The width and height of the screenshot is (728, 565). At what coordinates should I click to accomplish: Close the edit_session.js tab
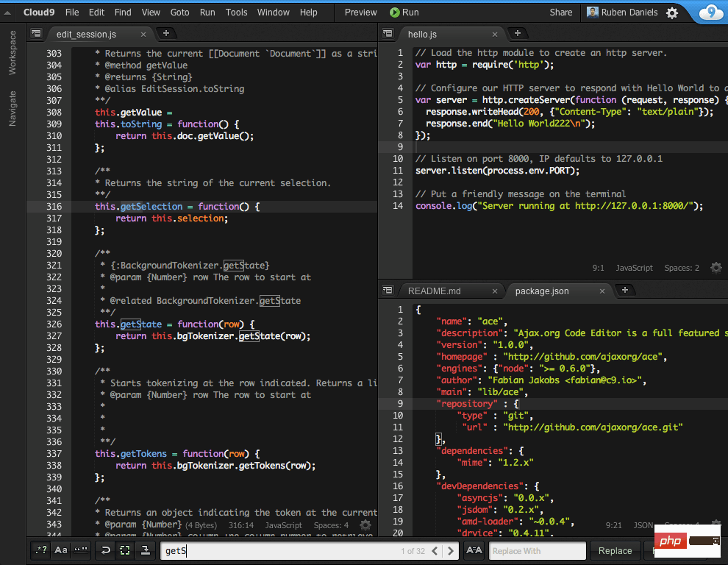[143, 35]
